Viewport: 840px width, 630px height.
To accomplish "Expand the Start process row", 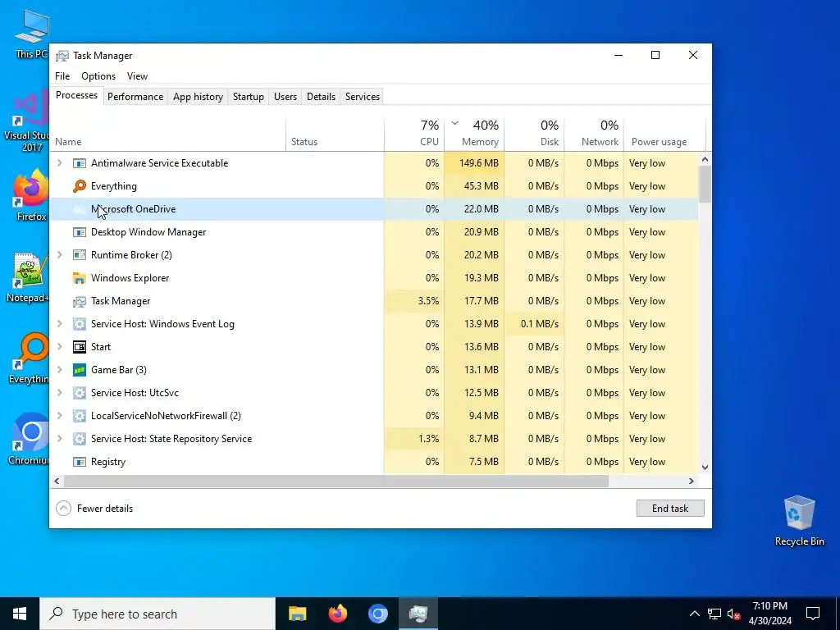I will point(60,347).
